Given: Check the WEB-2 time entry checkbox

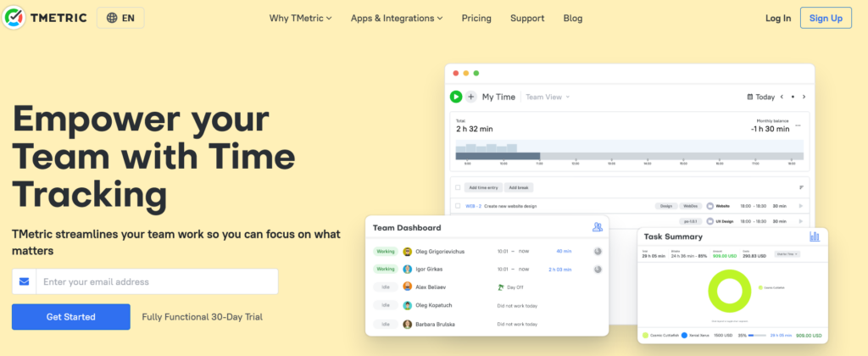Looking at the screenshot, I should 458,206.
